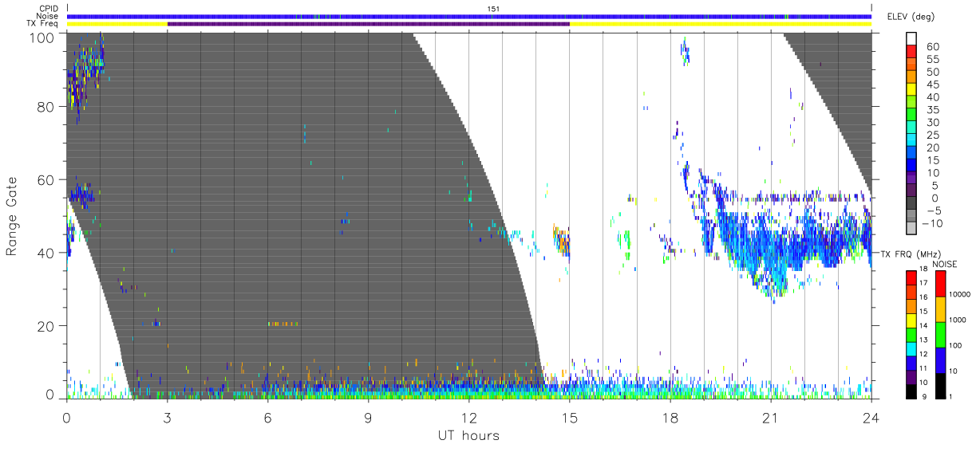Select the '25' label on ELEV colorbar
Screen dimensions: 980x452
pos(932,136)
